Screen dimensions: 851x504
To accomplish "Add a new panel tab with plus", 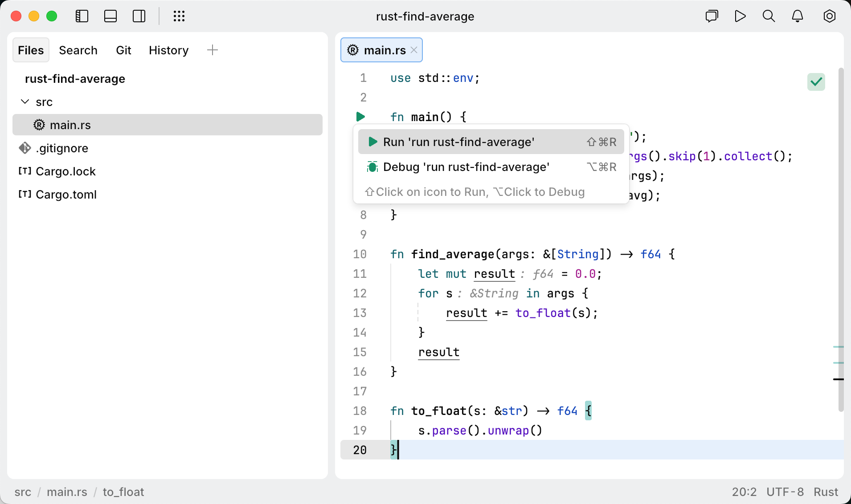I will 213,50.
